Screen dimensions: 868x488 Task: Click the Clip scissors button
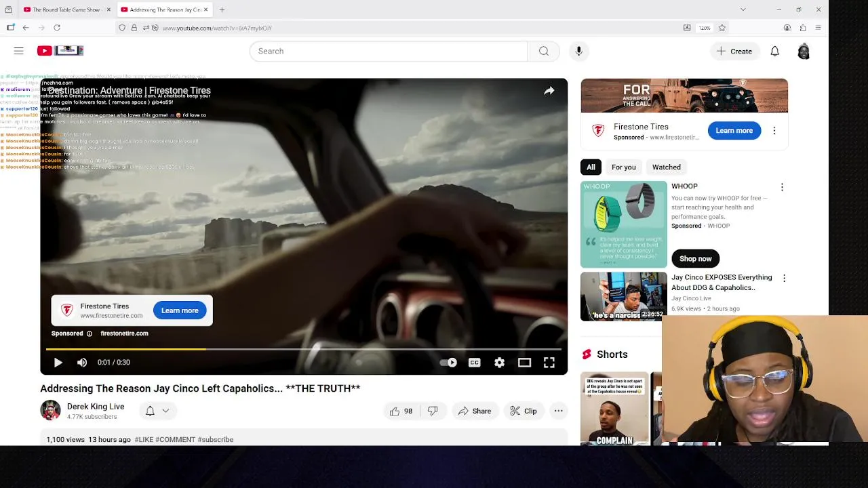524,411
